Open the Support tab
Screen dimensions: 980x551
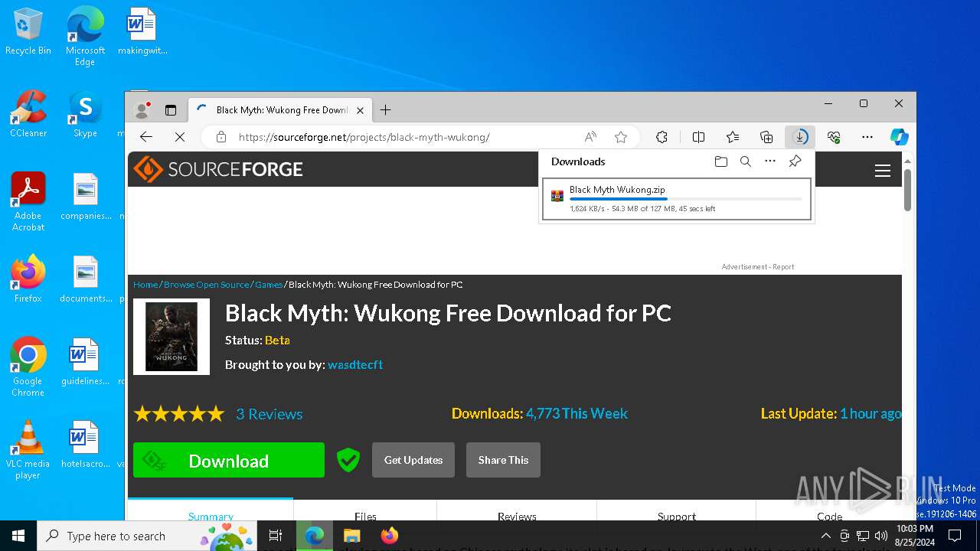pos(677,514)
